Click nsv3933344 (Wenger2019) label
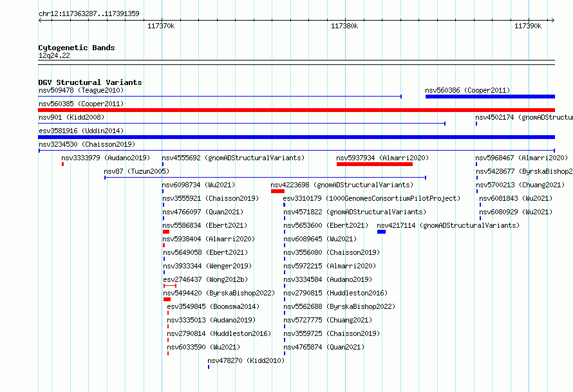The width and height of the screenshot is (573, 392). 207,266
